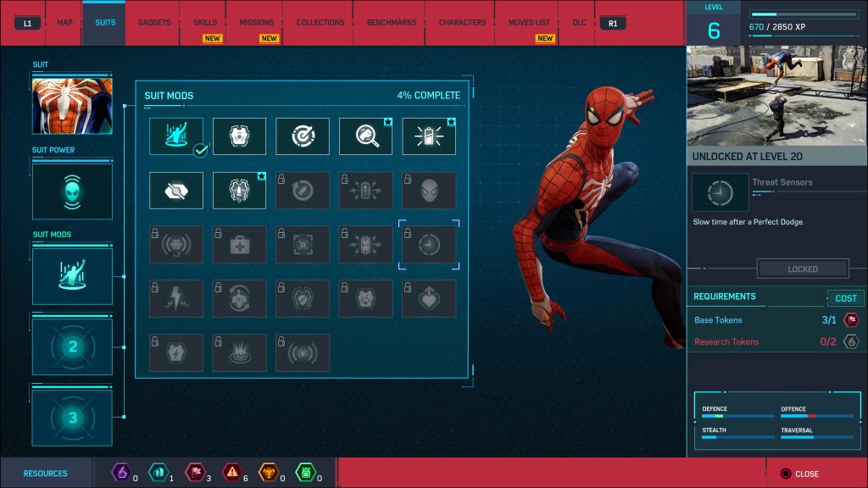The height and width of the screenshot is (488, 868).
Task: Open the MOVES LIST tab
Action: 527,23
